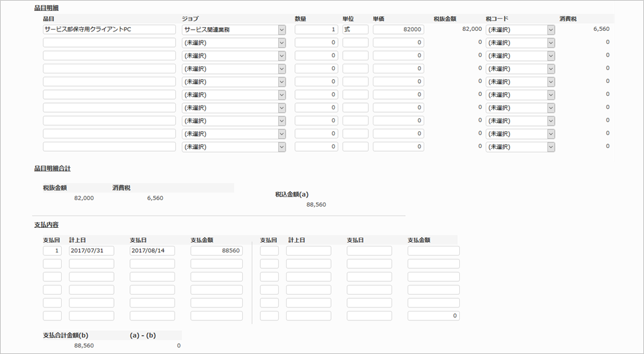Click the 単位 field containing 式
Viewport: 644px width, 354px height.
pos(355,30)
